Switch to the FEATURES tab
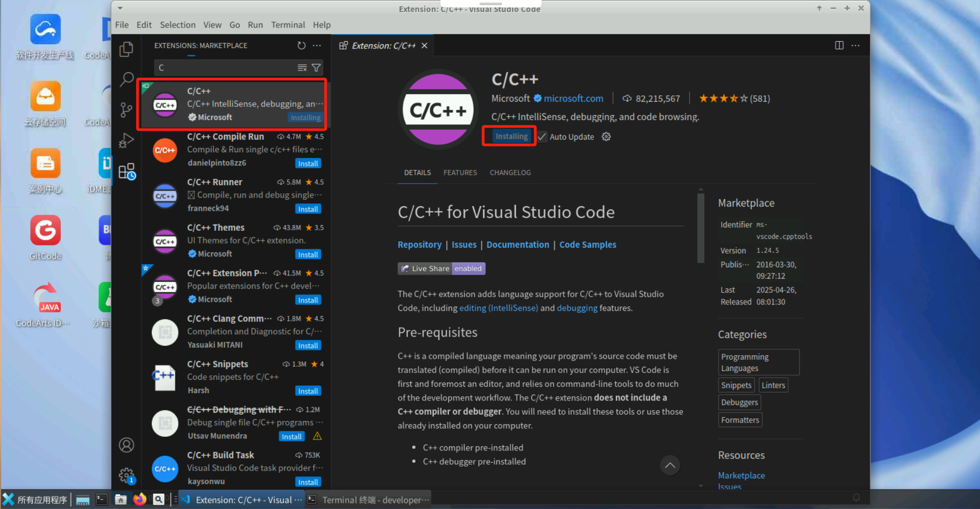This screenshot has height=509, width=980. pyautogui.click(x=460, y=173)
